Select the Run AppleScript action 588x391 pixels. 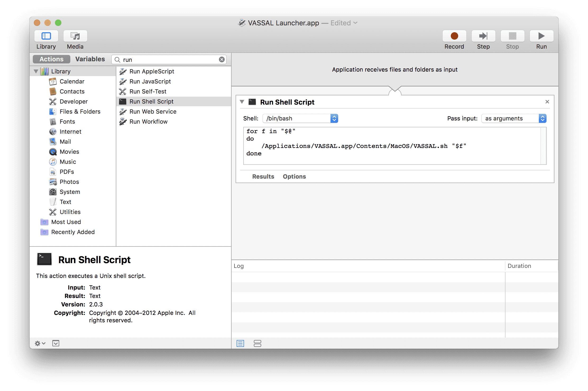click(x=151, y=71)
